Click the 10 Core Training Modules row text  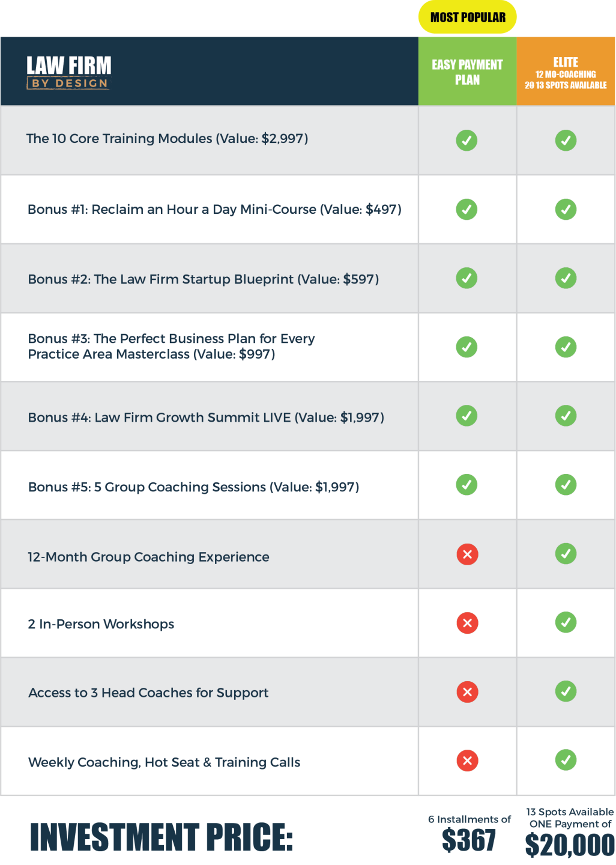coord(167,139)
